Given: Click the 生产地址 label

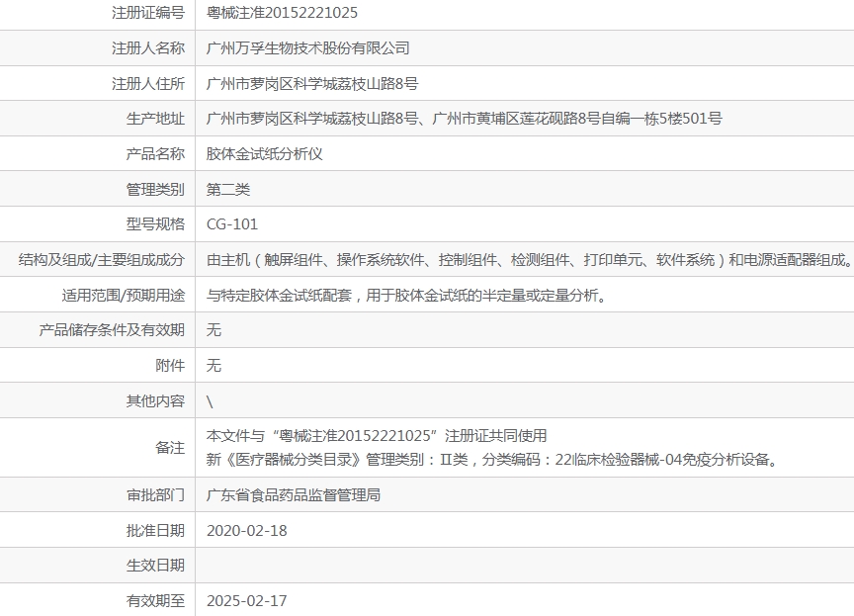Looking at the screenshot, I should (155, 119).
